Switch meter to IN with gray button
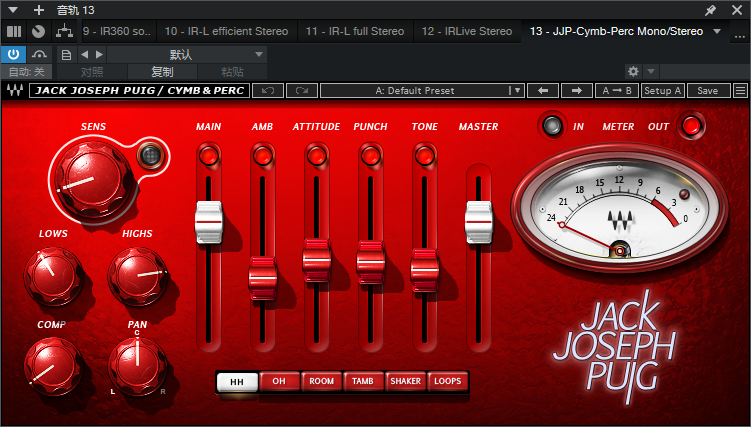751x427 pixels. click(551, 125)
